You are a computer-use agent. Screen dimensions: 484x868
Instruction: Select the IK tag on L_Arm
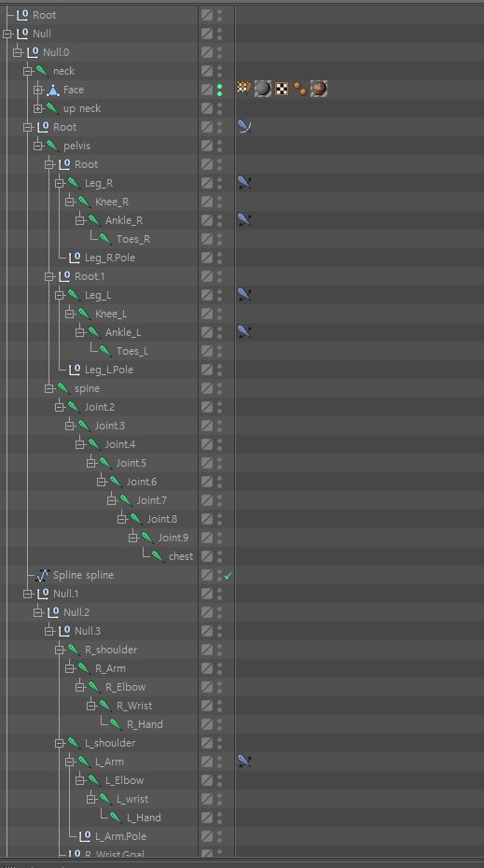(244, 762)
